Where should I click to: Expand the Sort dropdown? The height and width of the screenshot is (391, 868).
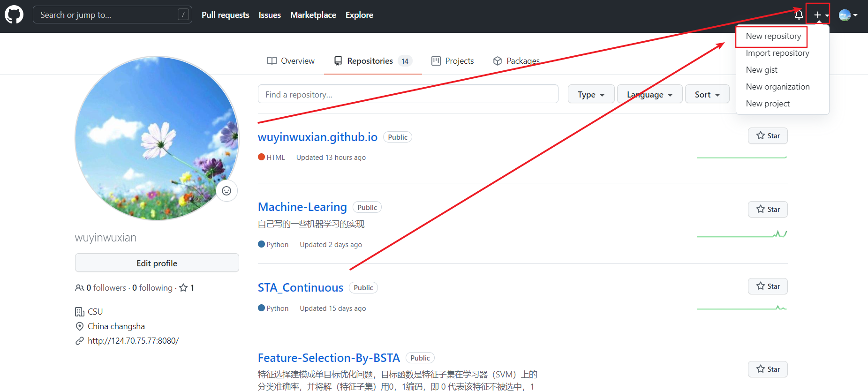tap(707, 94)
